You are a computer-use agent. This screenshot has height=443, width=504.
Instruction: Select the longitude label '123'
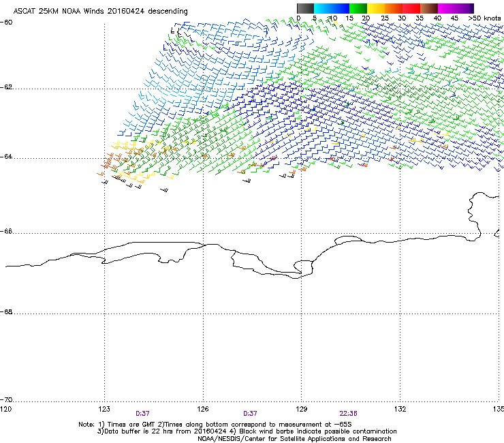104,409
